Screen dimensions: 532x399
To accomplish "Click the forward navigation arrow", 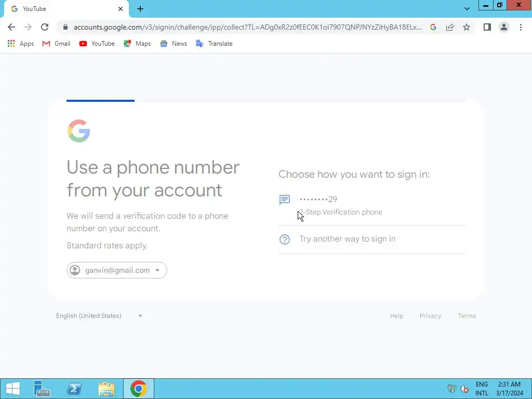I will pyautogui.click(x=28, y=27).
